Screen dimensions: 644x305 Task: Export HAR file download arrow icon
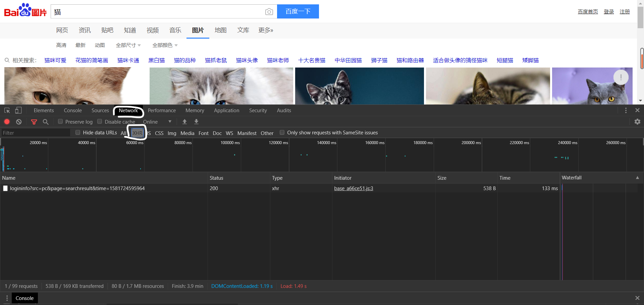197,122
